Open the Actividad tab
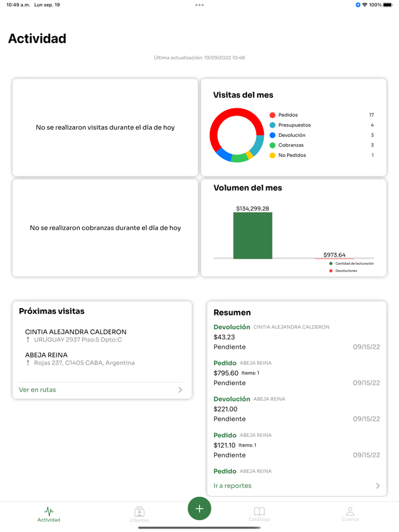The image size is (399, 532). (48, 514)
